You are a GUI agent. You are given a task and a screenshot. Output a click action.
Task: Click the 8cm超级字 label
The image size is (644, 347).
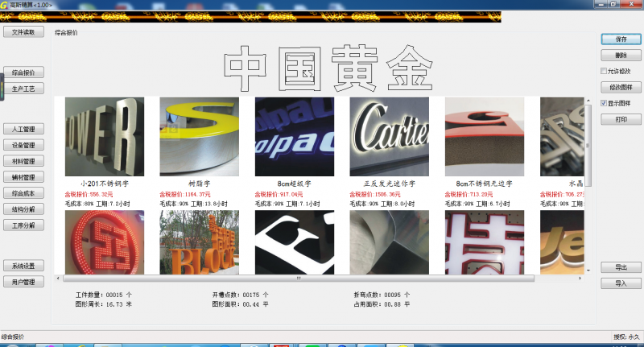tap(295, 184)
